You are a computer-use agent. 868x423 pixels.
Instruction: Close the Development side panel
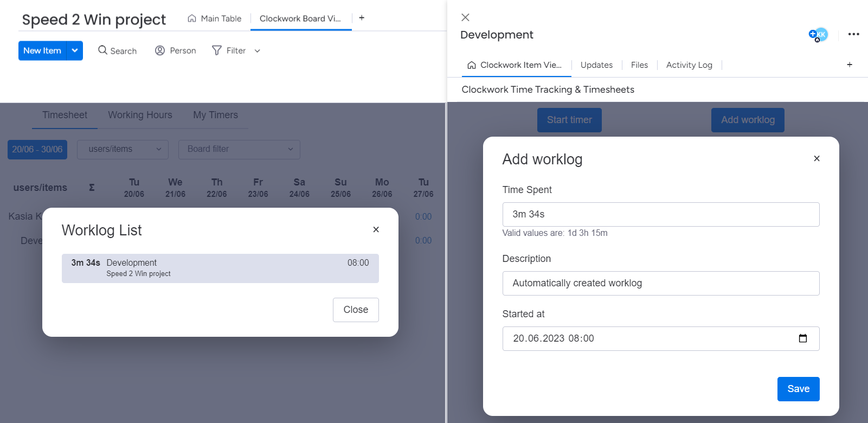pos(465,17)
